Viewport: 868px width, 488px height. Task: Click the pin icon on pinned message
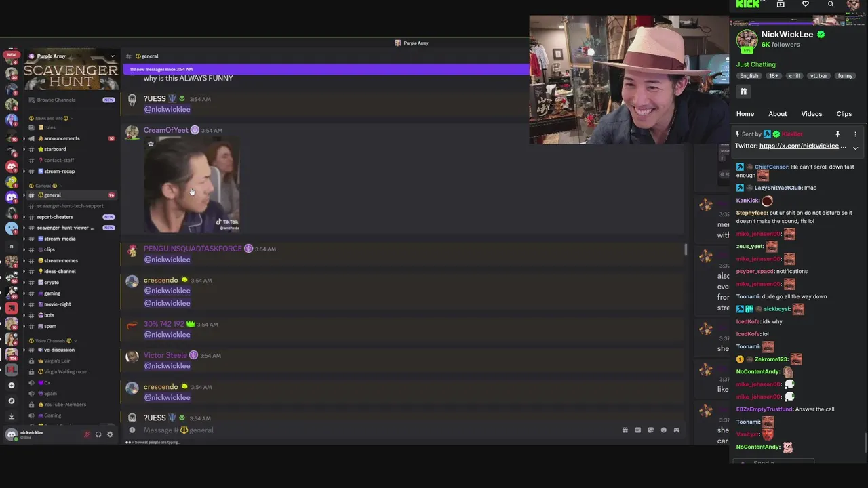click(x=837, y=134)
